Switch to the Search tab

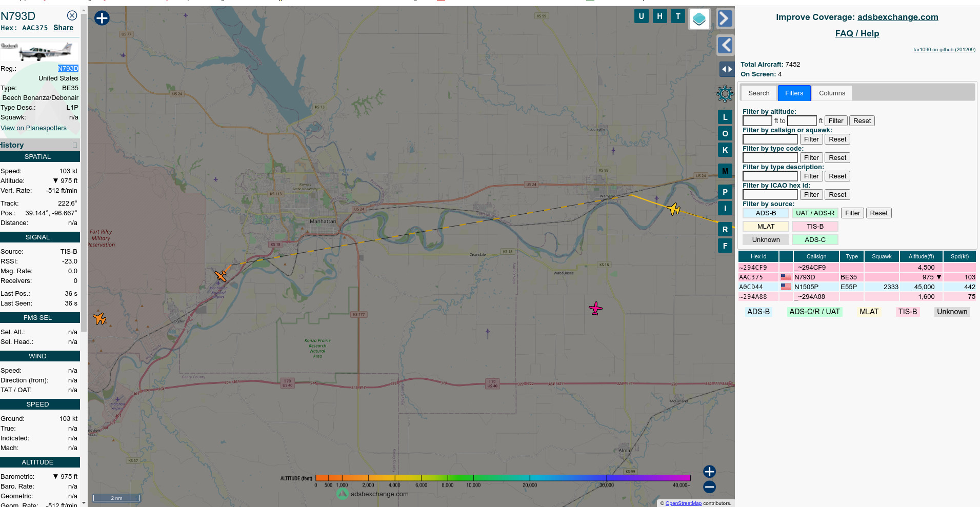[758, 93]
